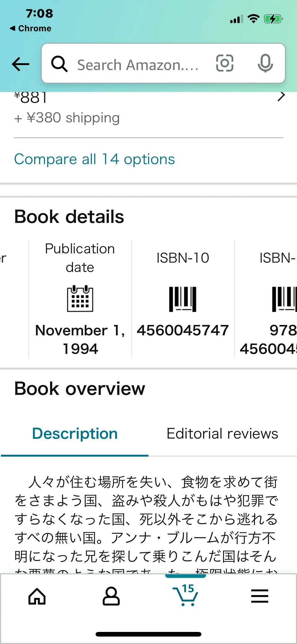Open the account profile tab
This screenshot has height=644, width=297.
[x=111, y=596]
